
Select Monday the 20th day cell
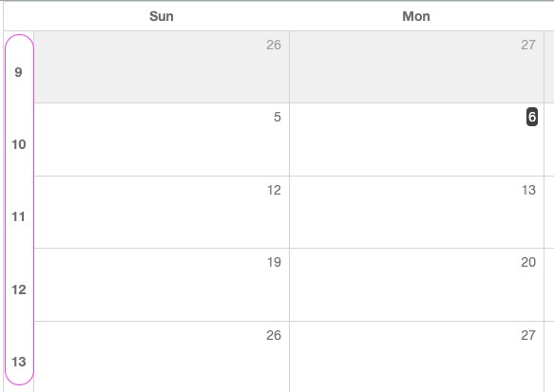[416, 285]
